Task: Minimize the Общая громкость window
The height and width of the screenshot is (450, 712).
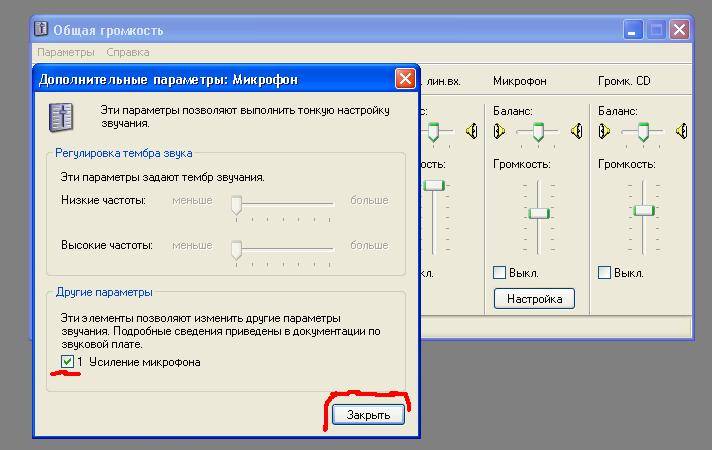Action: (633, 30)
